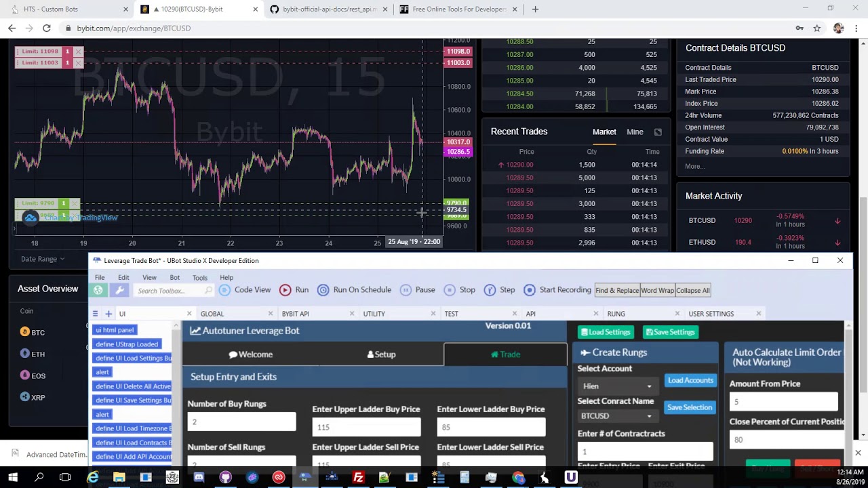868x488 pixels.
Task: Toggle Word Wrap in code view
Action: 658,290
